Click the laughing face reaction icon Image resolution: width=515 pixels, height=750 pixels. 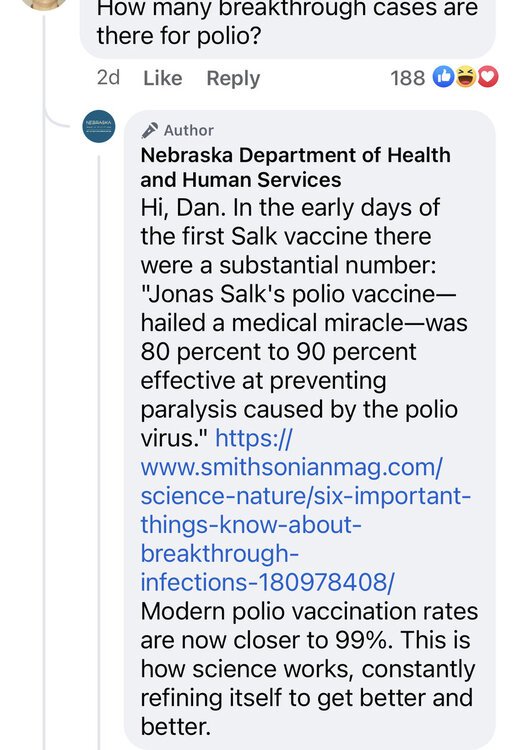[465, 77]
